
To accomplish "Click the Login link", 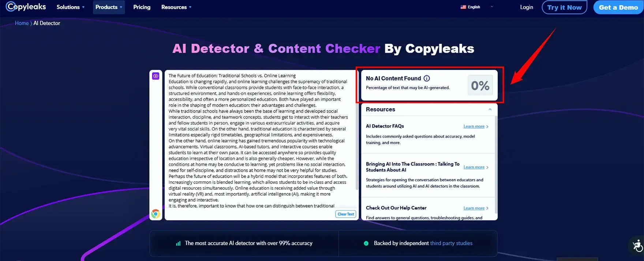I will [x=527, y=7].
